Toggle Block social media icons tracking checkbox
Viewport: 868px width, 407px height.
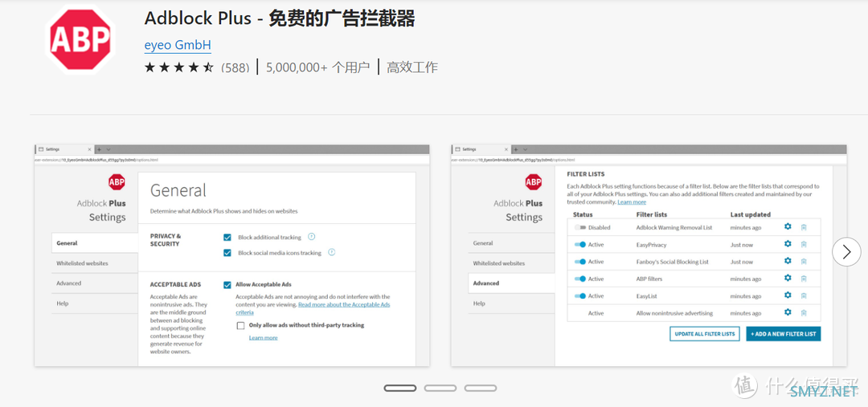pyautogui.click(x=227, y=253)
